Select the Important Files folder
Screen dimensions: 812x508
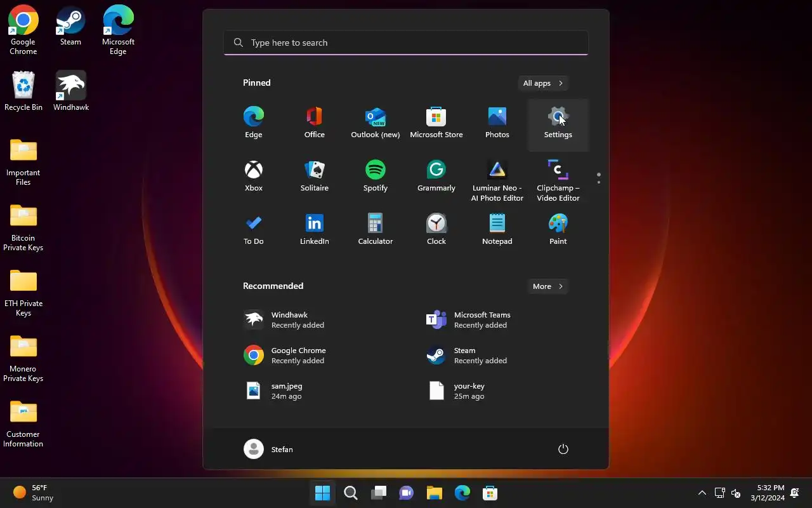tap(23, 162)
